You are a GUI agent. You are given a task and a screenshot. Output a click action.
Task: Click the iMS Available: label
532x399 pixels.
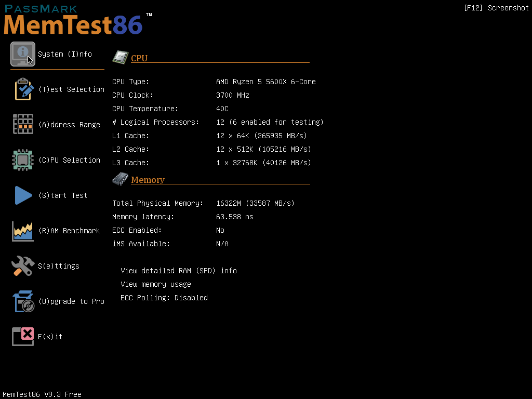point(141,244)
